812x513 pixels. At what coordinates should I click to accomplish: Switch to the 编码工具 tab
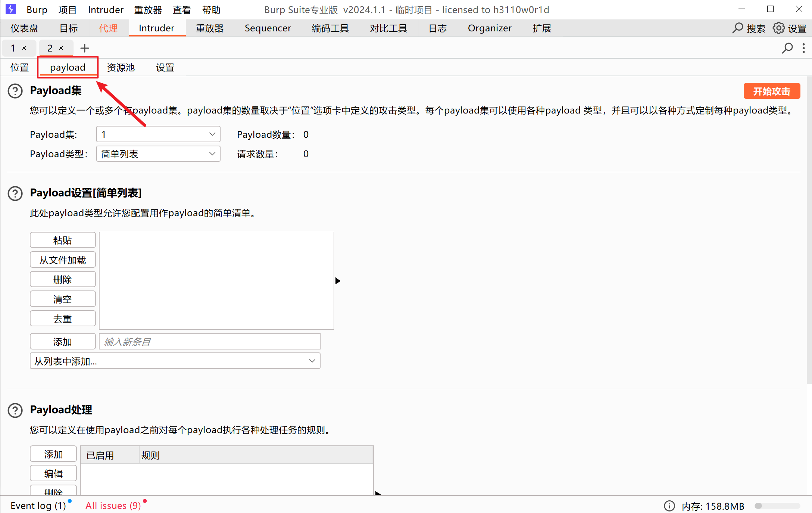[x=330, y=28]
